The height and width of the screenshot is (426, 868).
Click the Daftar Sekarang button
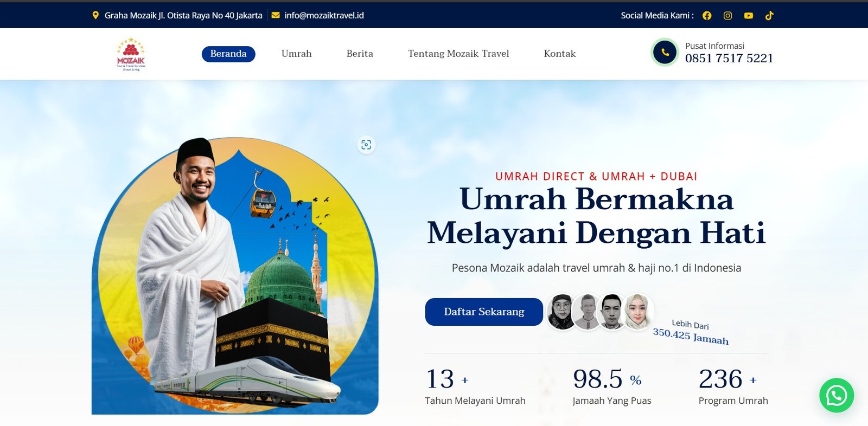pos(484,312)
